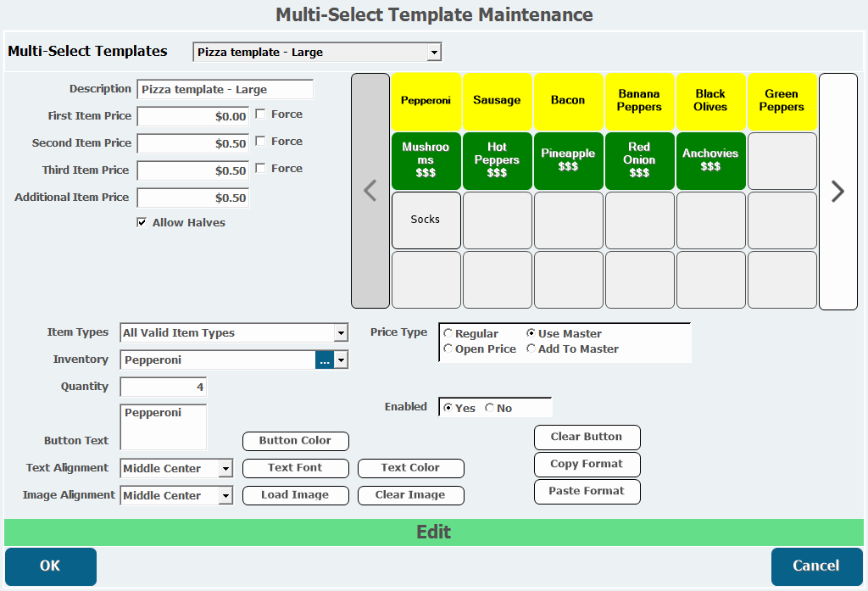Click the Button Color button
Viewport: 868px width, 591px height.
[x=295, y=441]
